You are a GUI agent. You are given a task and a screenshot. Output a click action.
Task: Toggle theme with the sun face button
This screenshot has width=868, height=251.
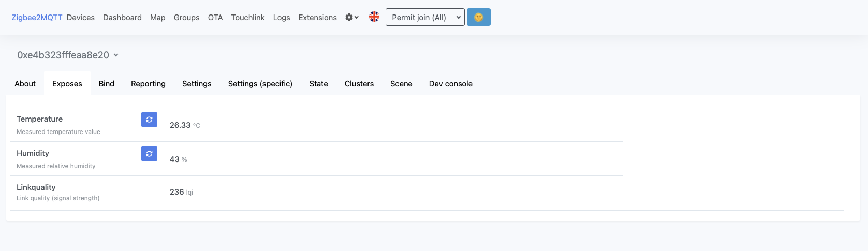[x=478, y=17]
